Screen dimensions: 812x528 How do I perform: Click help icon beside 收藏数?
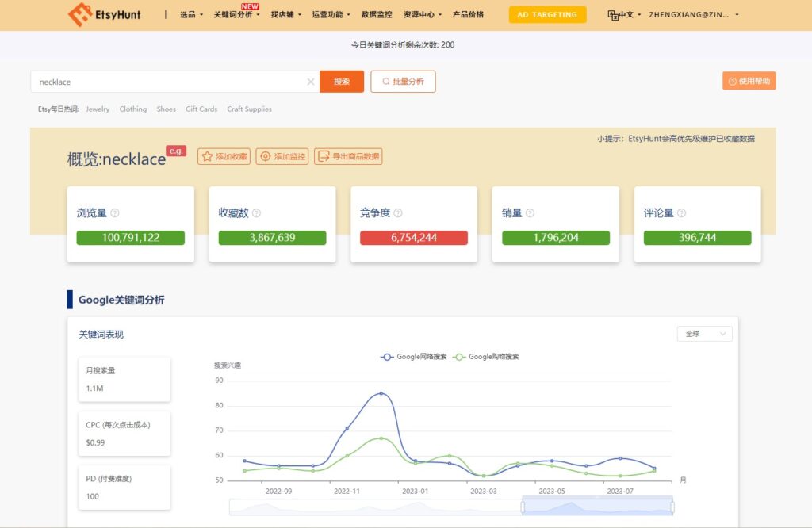click(256, 213)
